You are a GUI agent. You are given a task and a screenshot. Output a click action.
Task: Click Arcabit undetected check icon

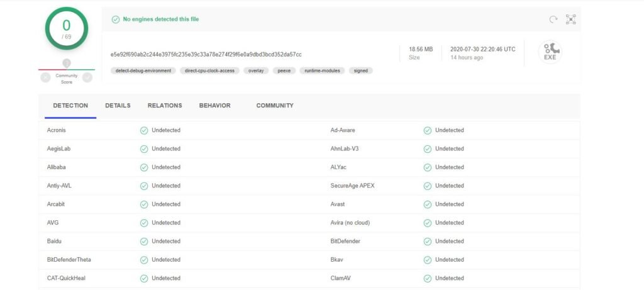click(144, 204)
